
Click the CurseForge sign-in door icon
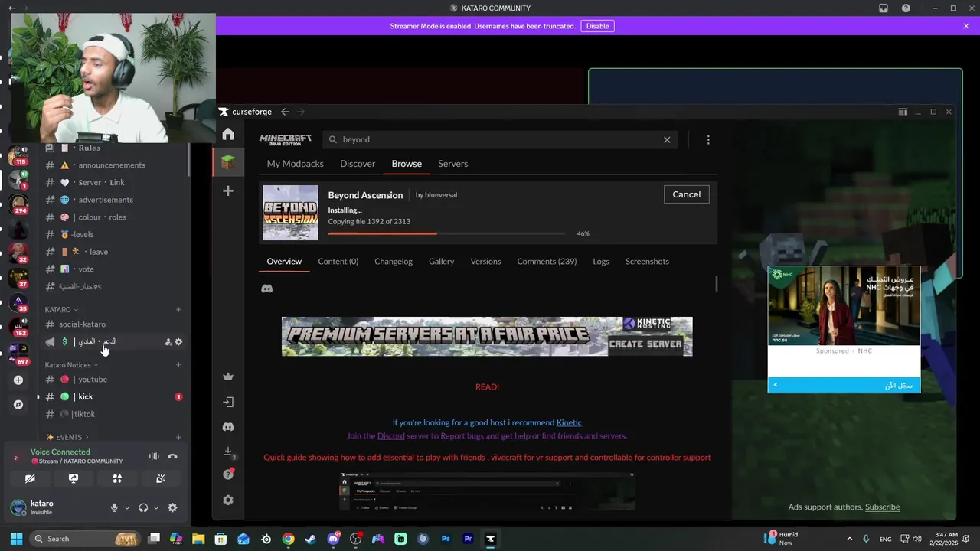(228, 402)
